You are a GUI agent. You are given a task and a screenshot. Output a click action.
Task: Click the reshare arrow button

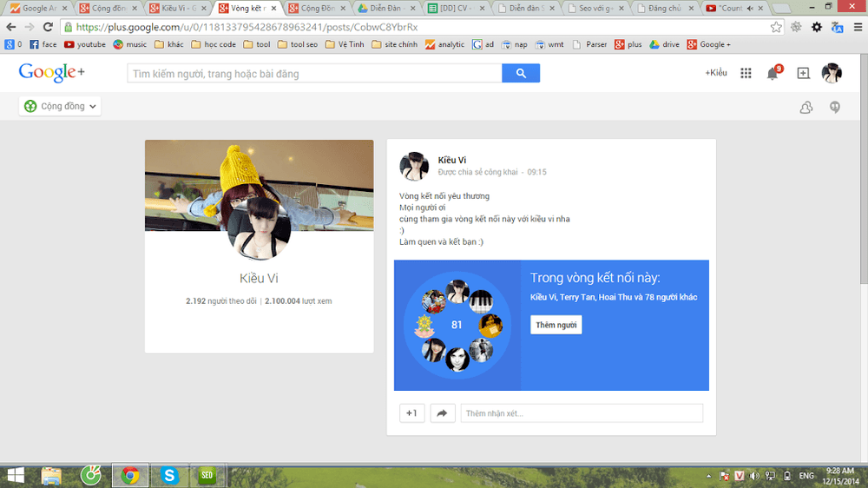point(442,413)
